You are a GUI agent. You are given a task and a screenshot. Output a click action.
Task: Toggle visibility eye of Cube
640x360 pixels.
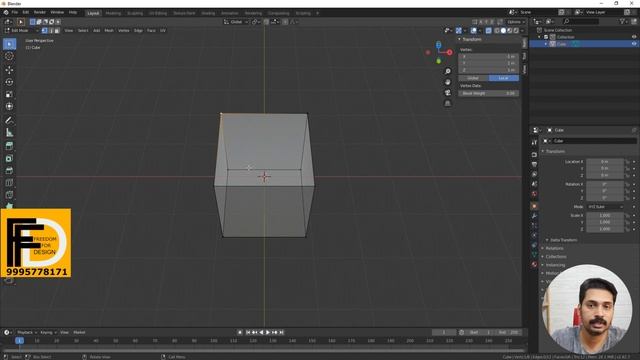pyautogui.click(x=634, y=44)
